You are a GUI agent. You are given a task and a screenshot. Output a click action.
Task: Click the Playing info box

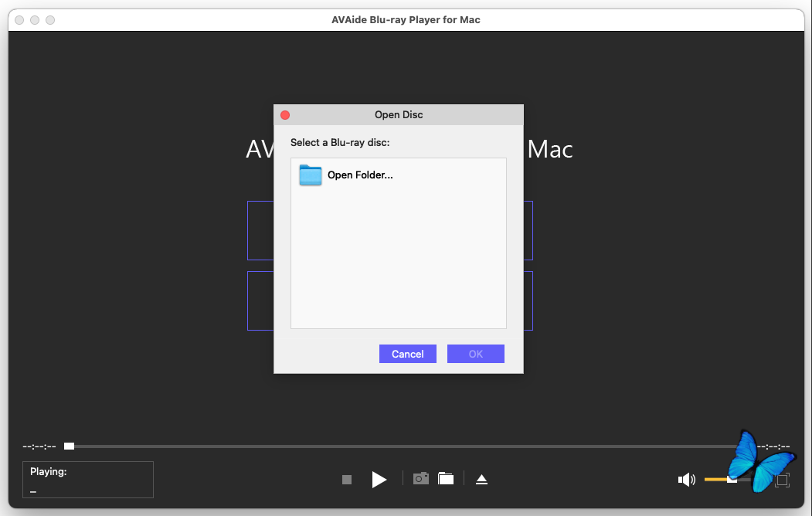pyautogui.click(x=88, y=480)
